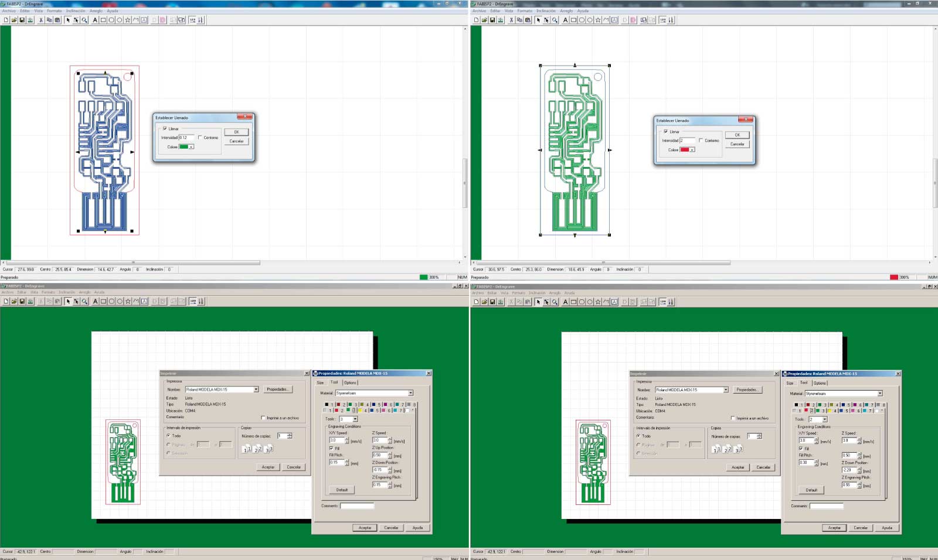This screenshot has width=938, height=560.
Task: Click the Save icon in top-right window
Action: click(492, 20)
